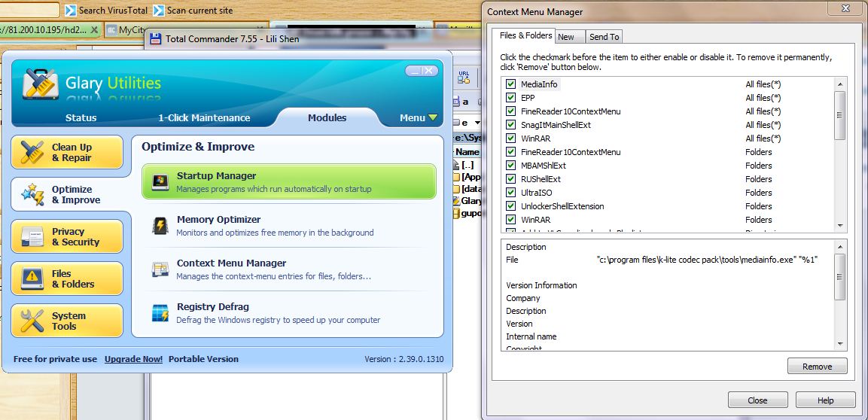Screen dimensions: 868x420
Task: Click the Close button in Context Menu Manager
Action: click(757, 400)
